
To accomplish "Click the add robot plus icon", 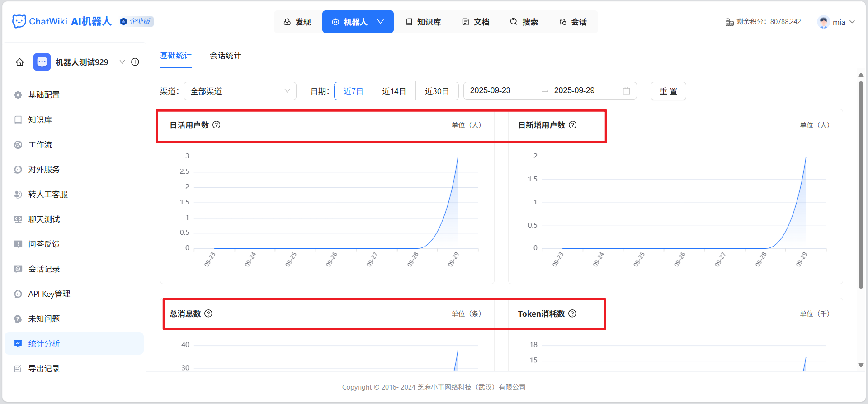I will pos(135,62).
